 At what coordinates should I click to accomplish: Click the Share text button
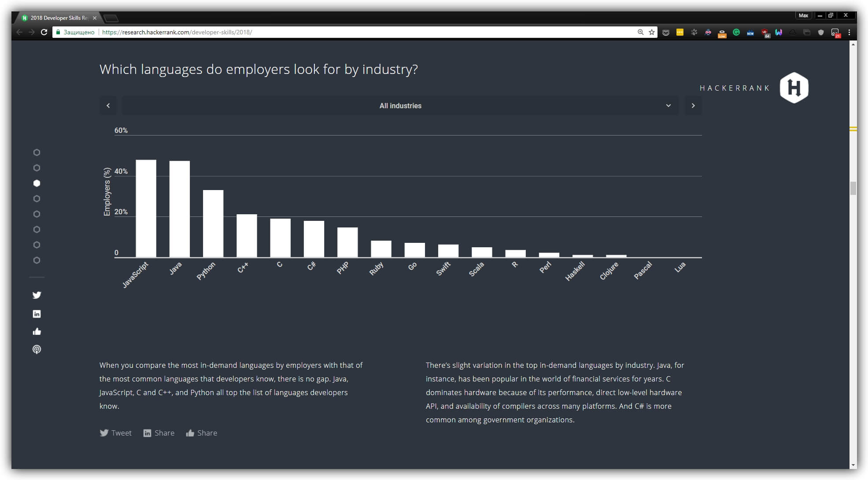click(x=164, y=432)
